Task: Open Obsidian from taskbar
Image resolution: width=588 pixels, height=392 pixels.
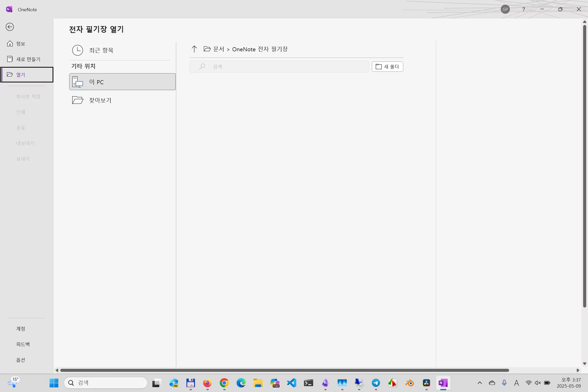Action: (x=325, y=383)
